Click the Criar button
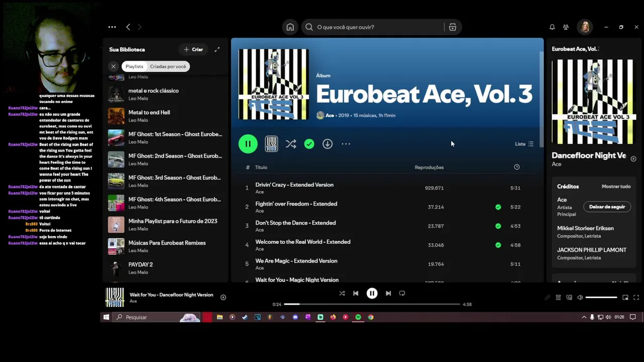This screenshot has height=362, width=644. (193, 49)
